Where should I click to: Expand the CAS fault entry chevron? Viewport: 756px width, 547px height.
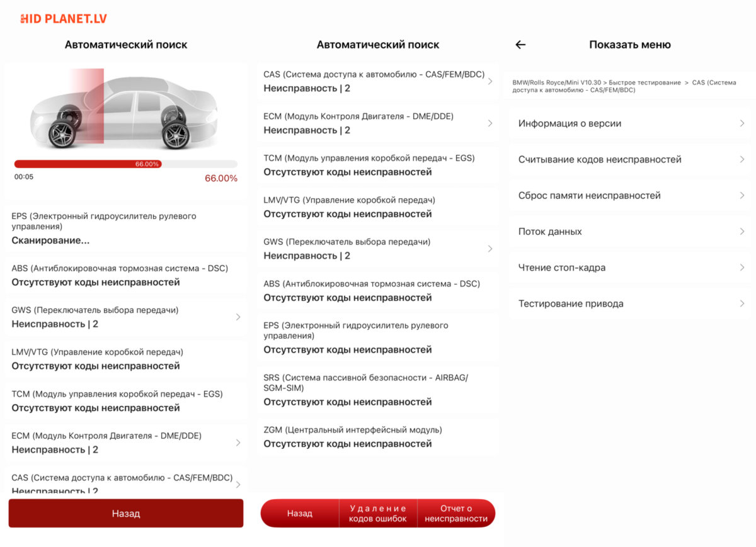[x=491, y=81]
